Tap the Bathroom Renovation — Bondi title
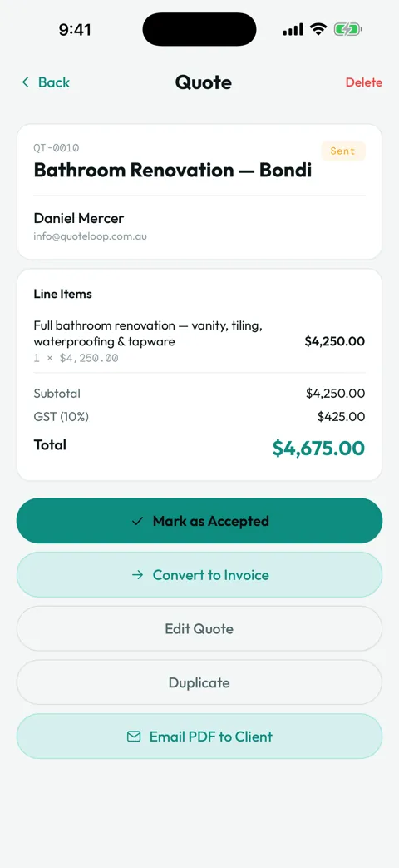Viewport: 399px width, 868px height. coord(172,171)
